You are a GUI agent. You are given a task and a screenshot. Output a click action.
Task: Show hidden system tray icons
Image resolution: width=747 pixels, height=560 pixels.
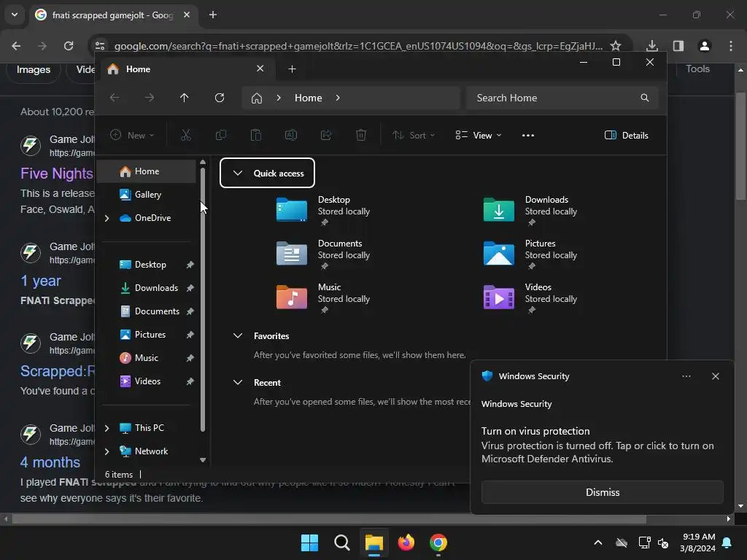(598, 542)
